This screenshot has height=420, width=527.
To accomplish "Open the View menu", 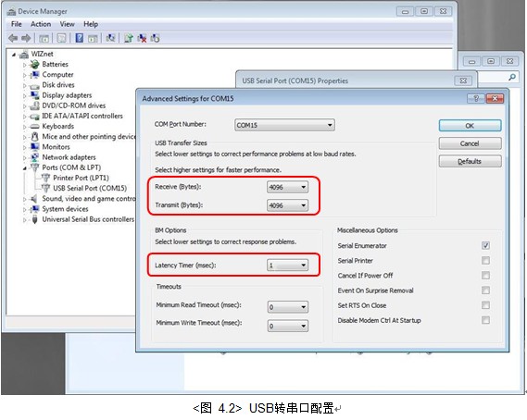I will [67, 24].
